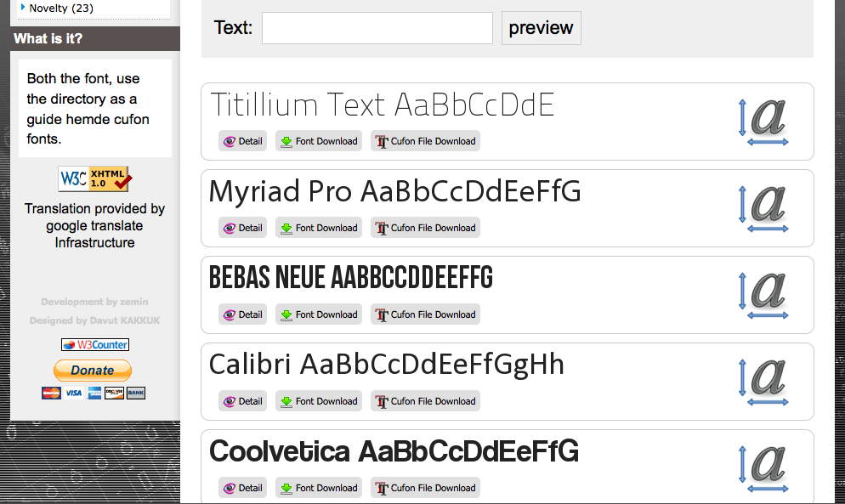This screenshot has width=845, height=504.
Task: Click the yellow Donate button
Action: coord(93,371)
